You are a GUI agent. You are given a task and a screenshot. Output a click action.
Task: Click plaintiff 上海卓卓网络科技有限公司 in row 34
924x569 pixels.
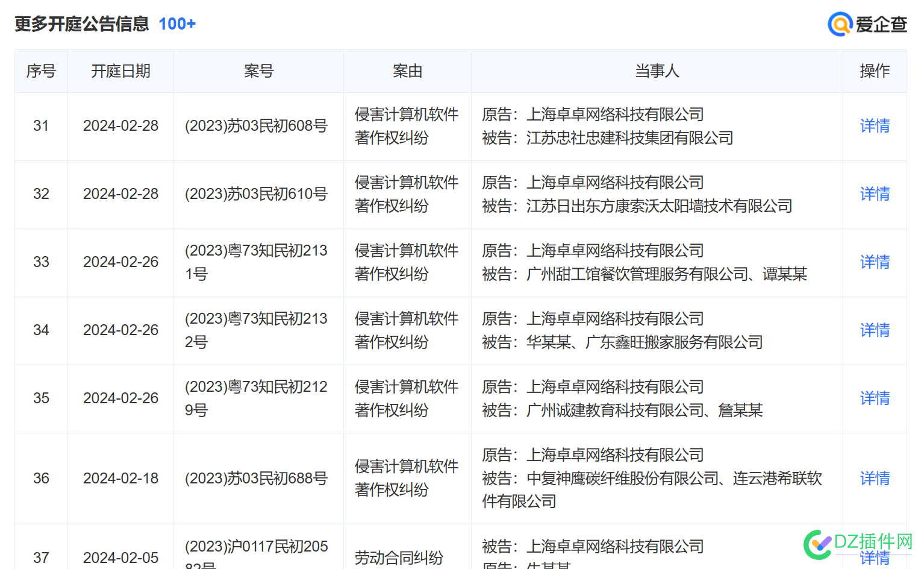(x=615, y=319)
